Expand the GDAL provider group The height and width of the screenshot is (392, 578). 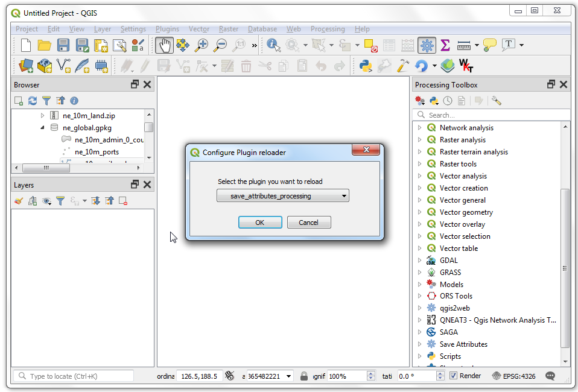419,260
